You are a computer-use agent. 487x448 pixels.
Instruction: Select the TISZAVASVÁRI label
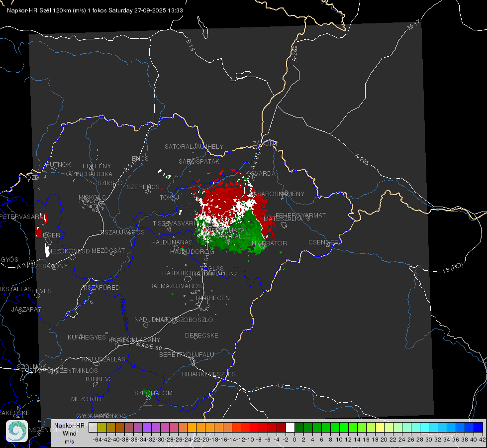174,223
